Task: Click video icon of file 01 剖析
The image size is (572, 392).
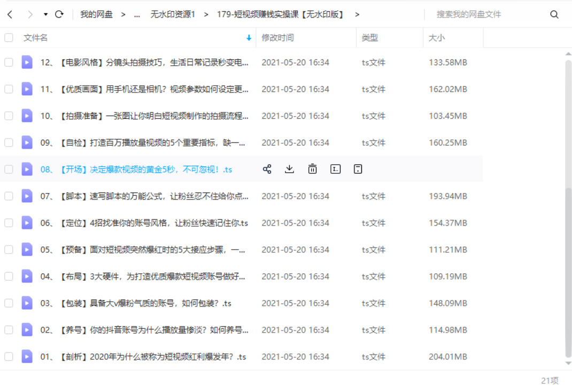Action: click(27, 357)
